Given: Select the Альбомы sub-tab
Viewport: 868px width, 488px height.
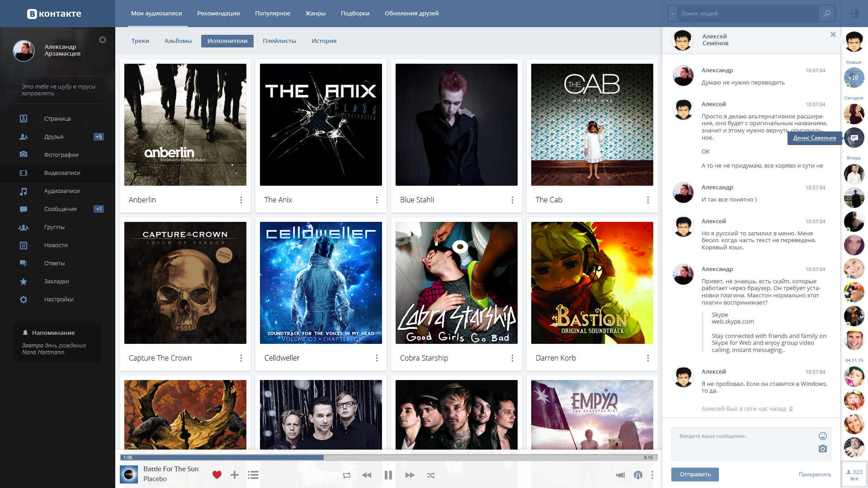Looking at the screenshot, I should (x=178, y=41).
